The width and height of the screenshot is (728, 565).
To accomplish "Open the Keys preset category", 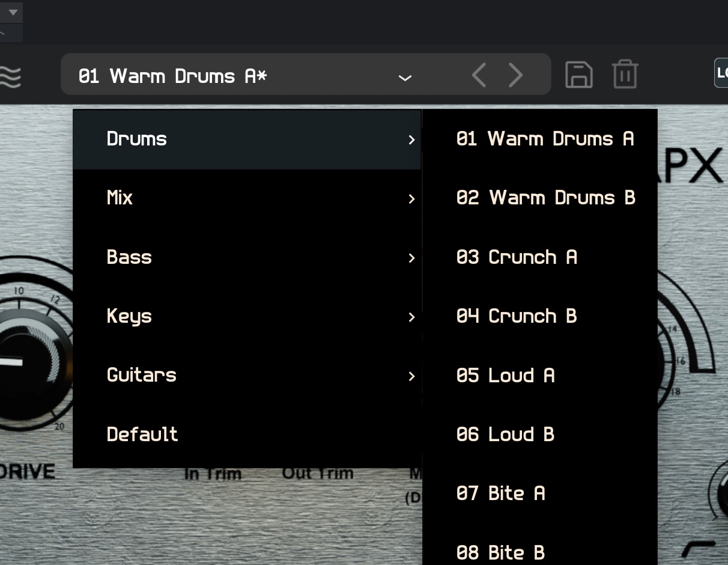I will pyautogui.click(x=246, y=316).
